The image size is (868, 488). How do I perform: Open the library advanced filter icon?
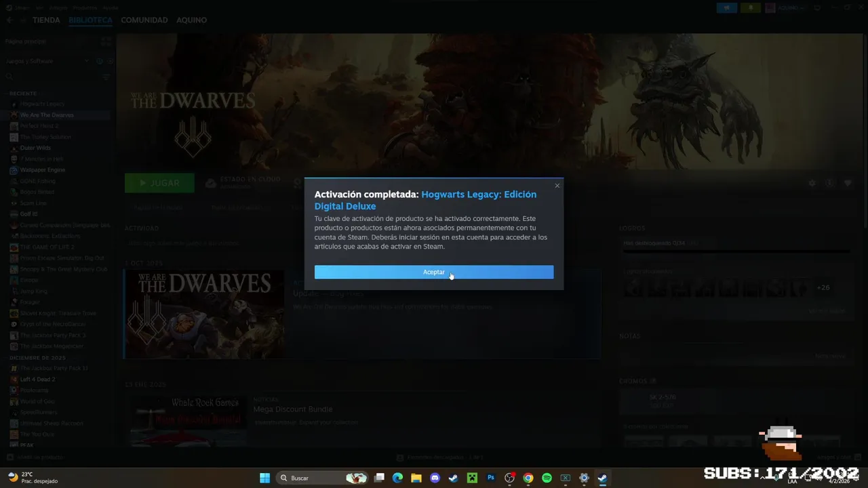tap(106, 77)
